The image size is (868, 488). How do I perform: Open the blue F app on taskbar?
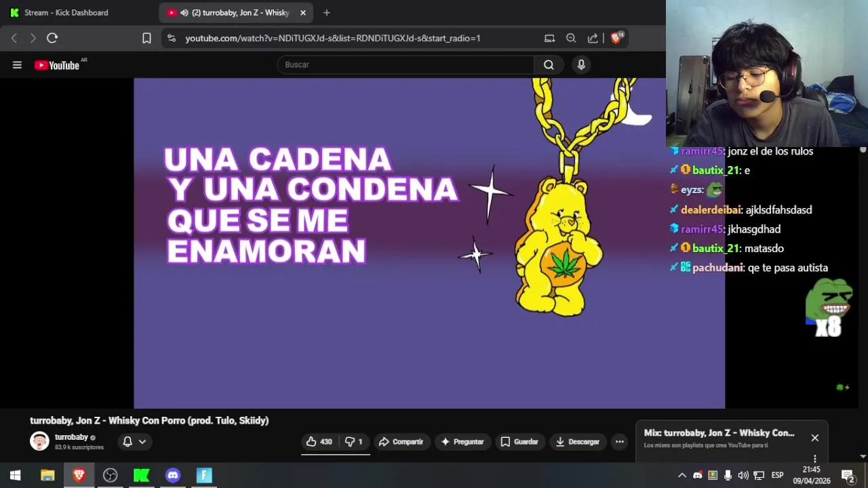click(x=204, y=475)
